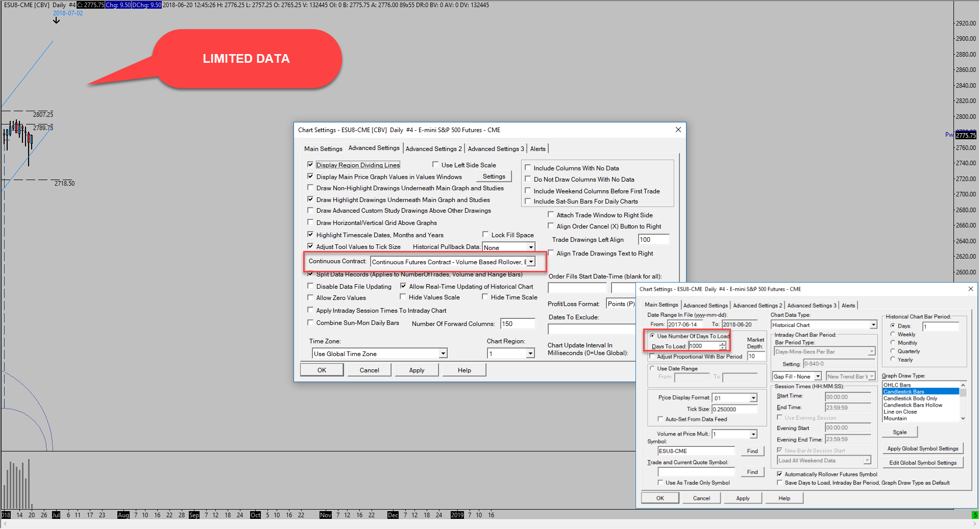Open Advanced Settings 2 tab in middle dialog
This screenshot has width=980, height=529.
(433, 149)
